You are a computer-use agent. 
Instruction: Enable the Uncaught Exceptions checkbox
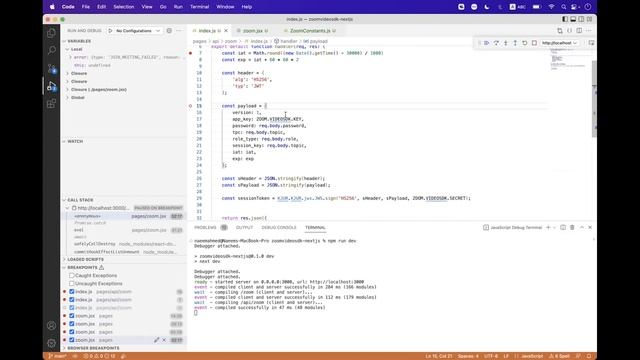(72, 284)
